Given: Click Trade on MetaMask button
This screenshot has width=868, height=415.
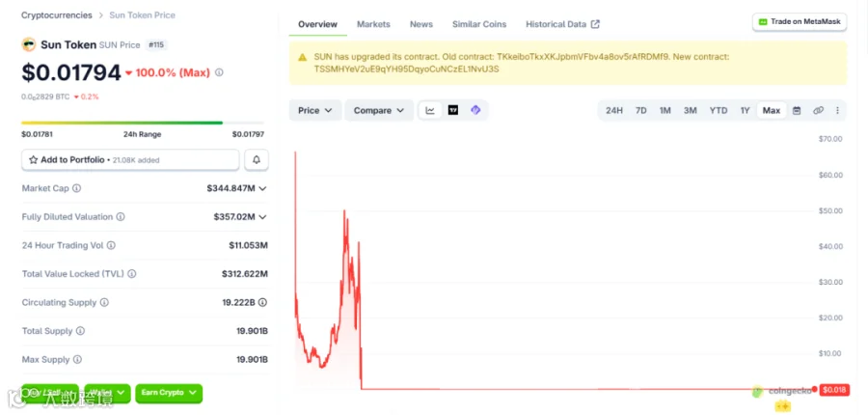Looking at the screenshot, I should tap(800, 21).
